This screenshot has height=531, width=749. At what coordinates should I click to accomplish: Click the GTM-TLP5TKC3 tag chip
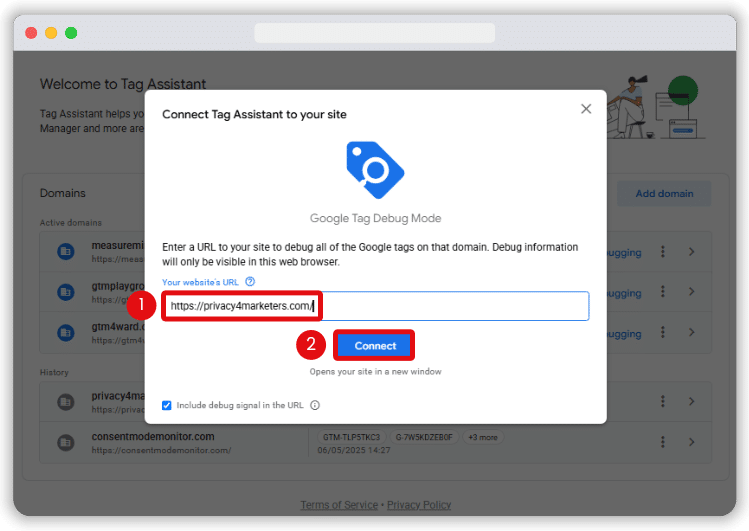(x=352, y=437)
